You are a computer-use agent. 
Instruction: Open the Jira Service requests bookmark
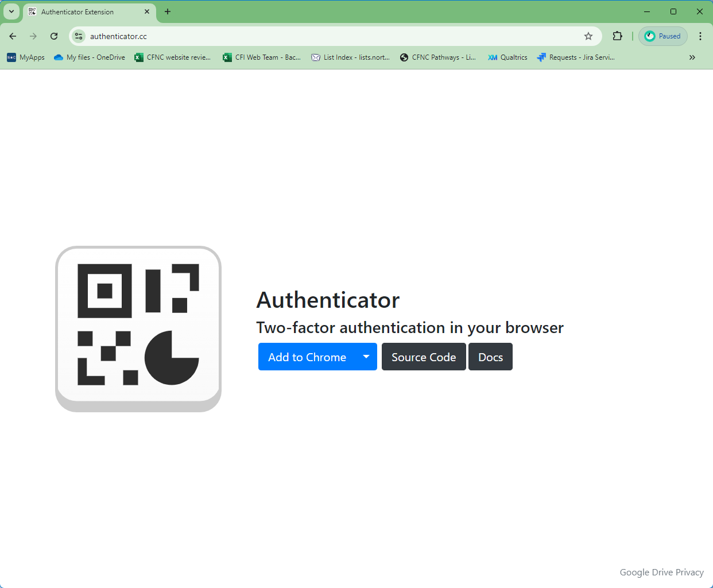click(x=576, y=57)
